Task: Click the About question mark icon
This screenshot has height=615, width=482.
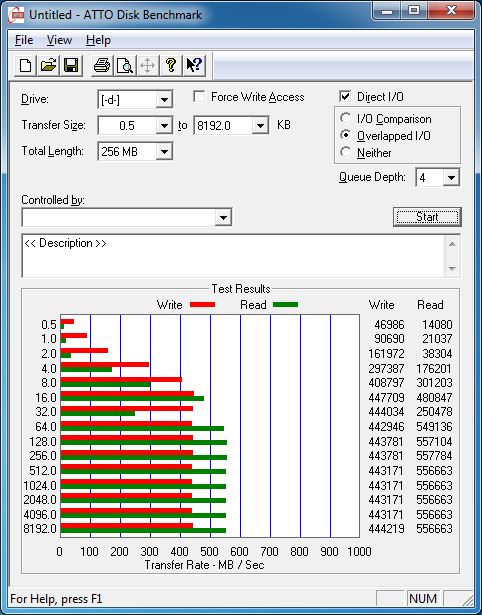Action: point(171,66)
